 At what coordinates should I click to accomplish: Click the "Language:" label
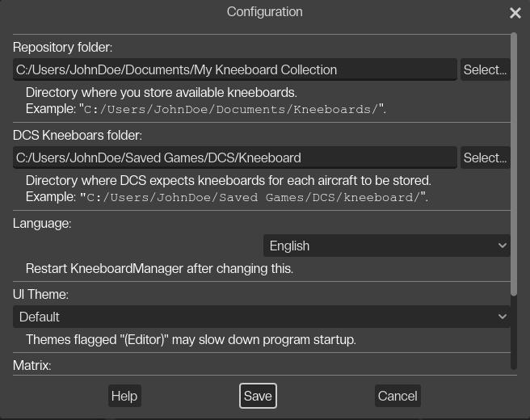(x=42, y=223)
